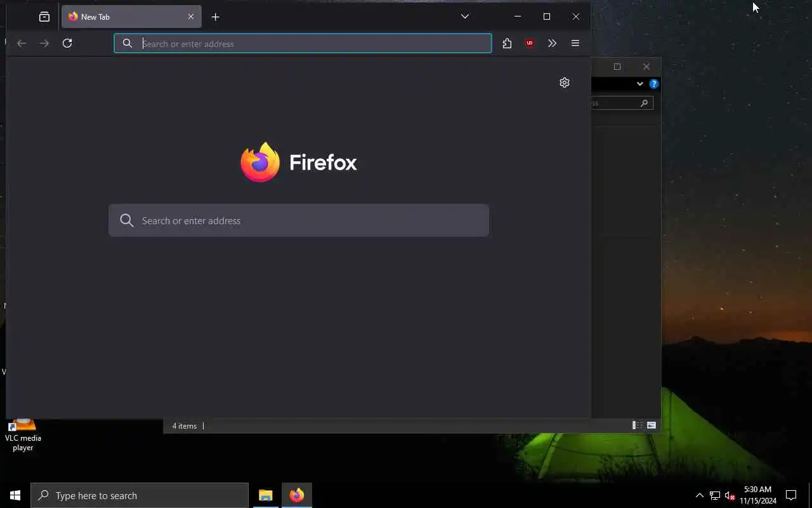
Task: Expand the File Explorer ribbon chevron
Action: (640, 84)
